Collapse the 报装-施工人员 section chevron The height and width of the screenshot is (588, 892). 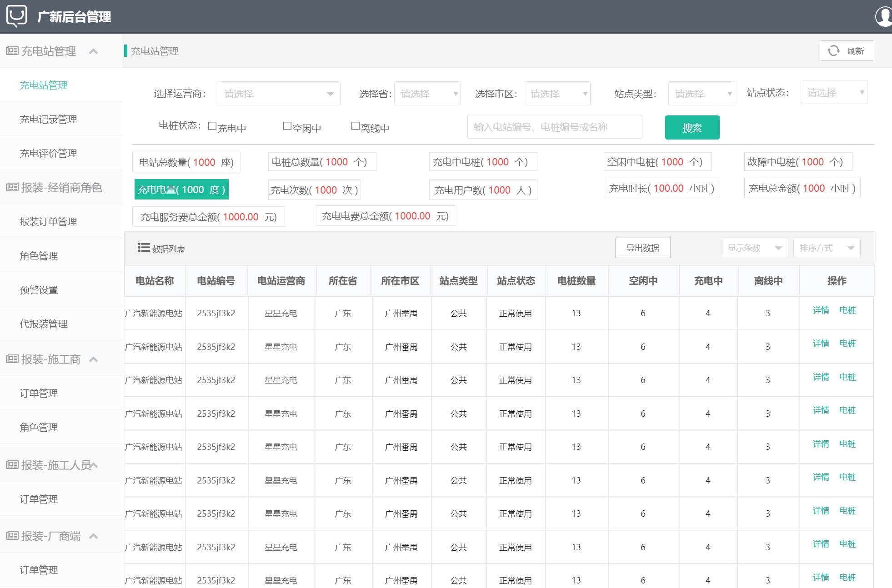click(94, 465)
